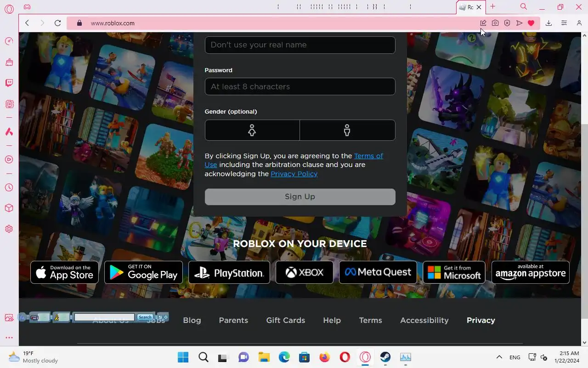Open the downloads panel

548,23
